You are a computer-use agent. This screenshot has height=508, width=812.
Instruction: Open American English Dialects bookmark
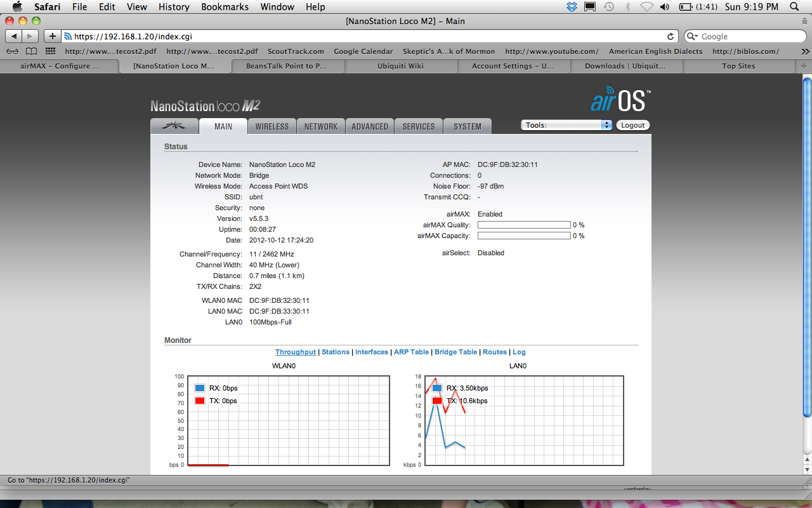(x=655, y=51)
